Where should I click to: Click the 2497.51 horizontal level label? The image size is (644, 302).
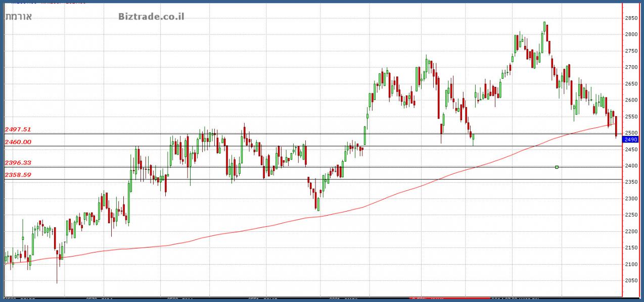[x=18, y=130]
